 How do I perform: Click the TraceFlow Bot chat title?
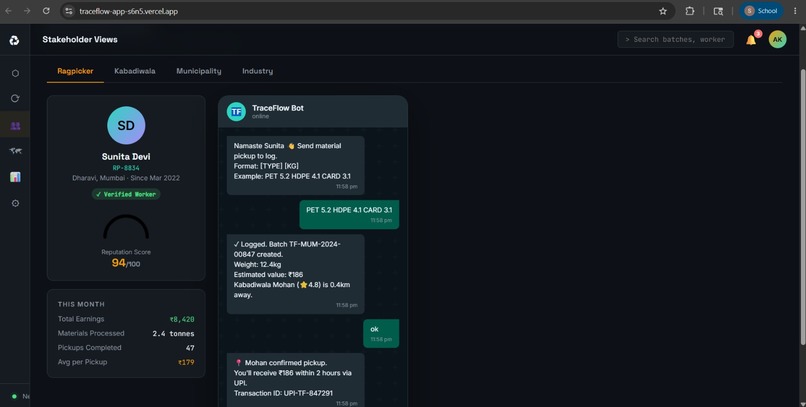[278, 108]
